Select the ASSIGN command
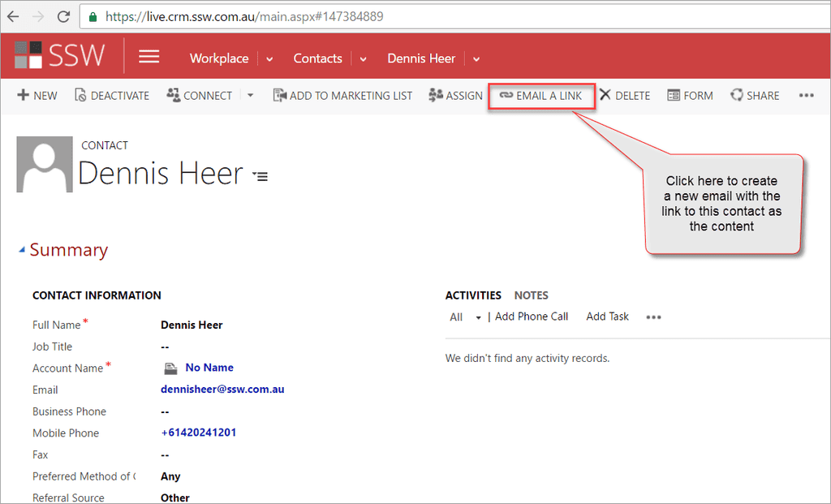Image resolution: width=831 pixels, height=504 pixels. (x=454, y=95)
